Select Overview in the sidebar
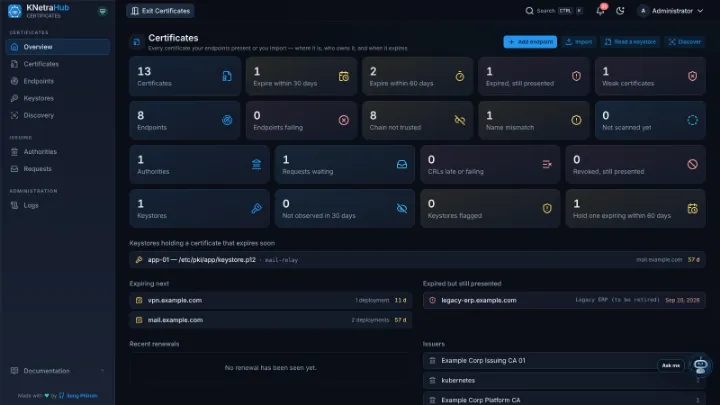This screenshot has width=720, height=405. pyautogui.click(x=58, y=47)
